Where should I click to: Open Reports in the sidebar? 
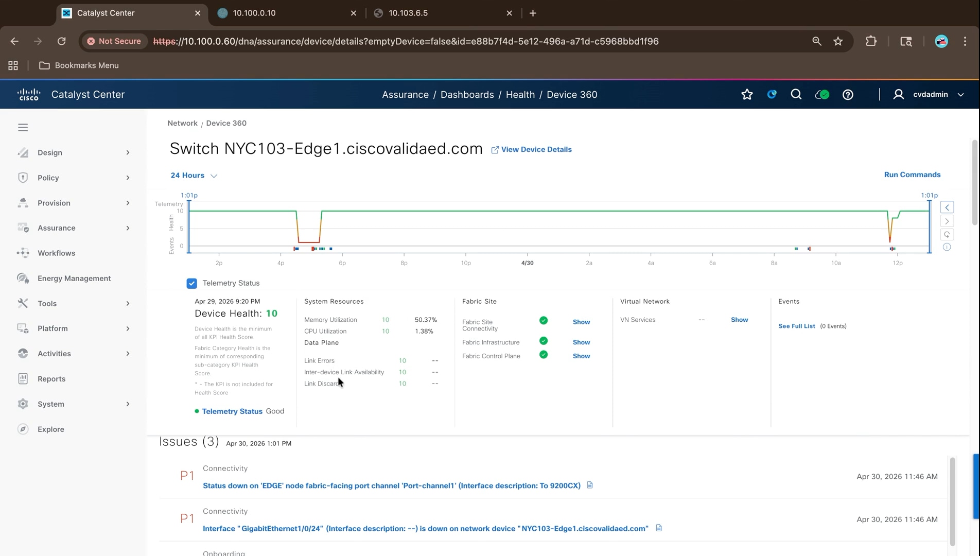coord(51,379)
